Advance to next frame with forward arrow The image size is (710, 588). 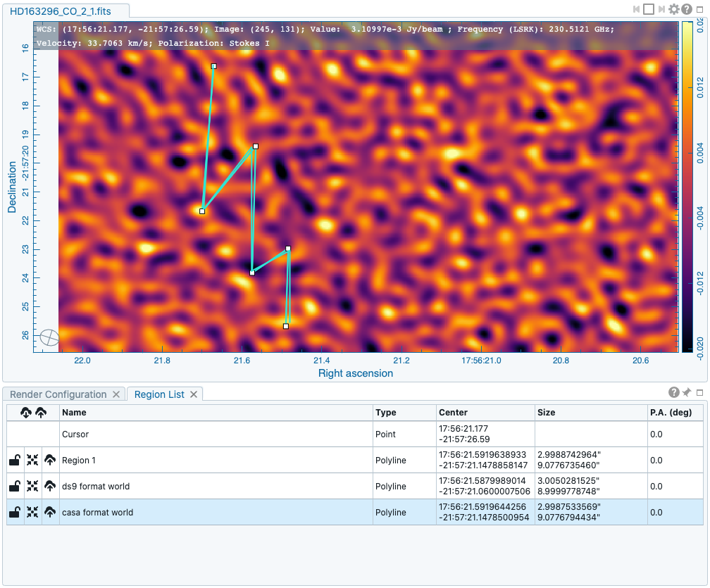(x=662, y=9)
